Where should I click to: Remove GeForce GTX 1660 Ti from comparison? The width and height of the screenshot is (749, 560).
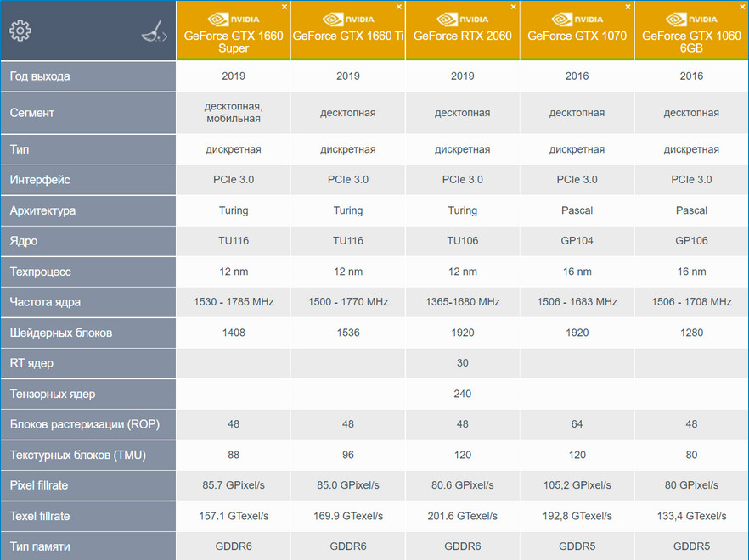point(399,7)
